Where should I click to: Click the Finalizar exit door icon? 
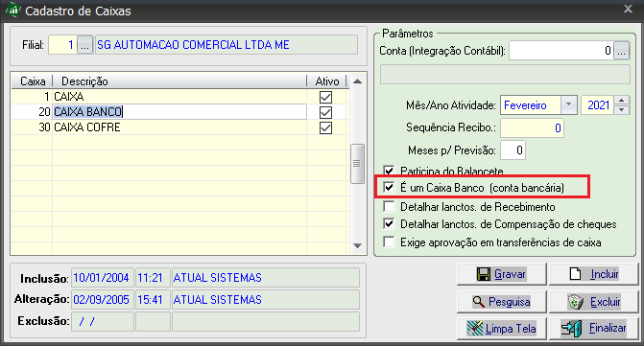pyautogui.click(x=572, y=329)
